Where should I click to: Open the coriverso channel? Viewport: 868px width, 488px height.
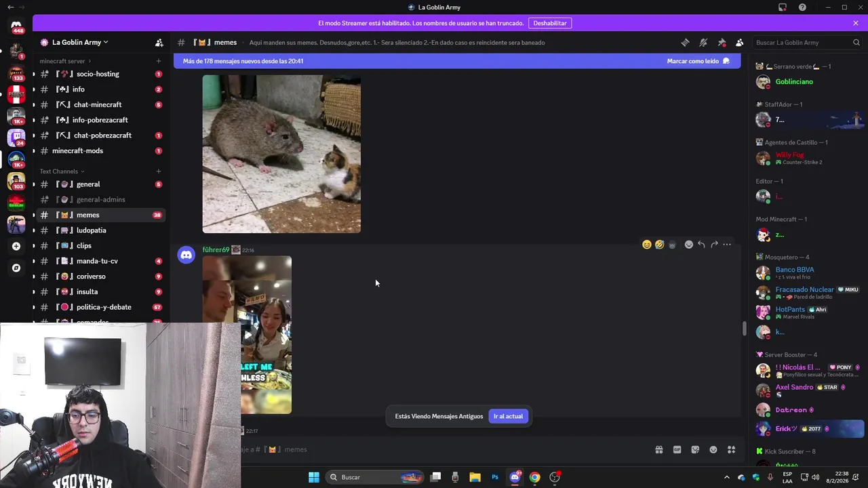click(100, 277)
